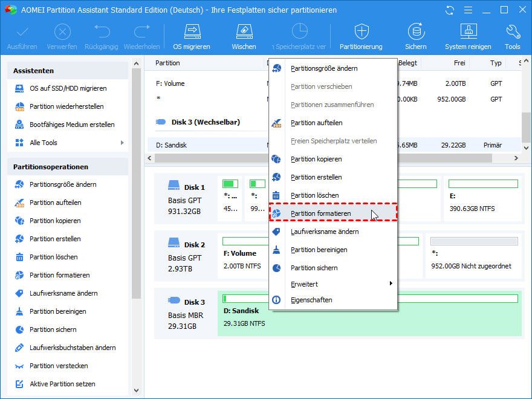Choose Partition erstellen in context menu
532x399 pixels.
click(x=333, y=177)
